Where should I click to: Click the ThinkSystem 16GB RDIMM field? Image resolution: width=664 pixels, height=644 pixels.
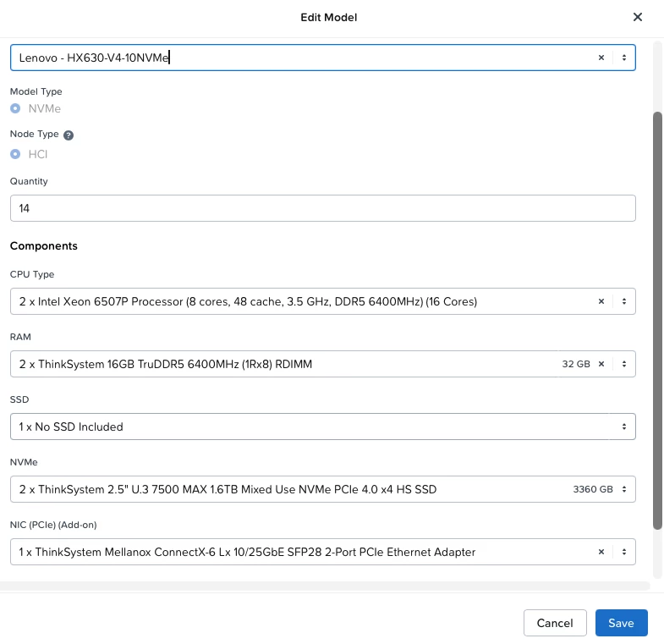click(x=322, y=364)
